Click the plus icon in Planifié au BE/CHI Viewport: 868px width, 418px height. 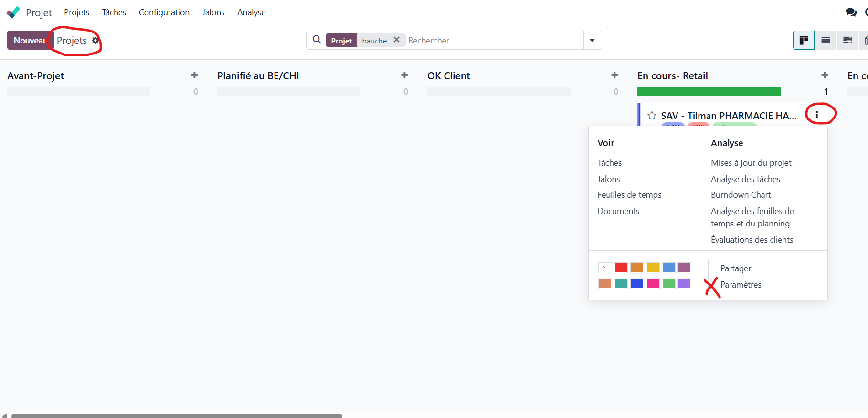404,75
